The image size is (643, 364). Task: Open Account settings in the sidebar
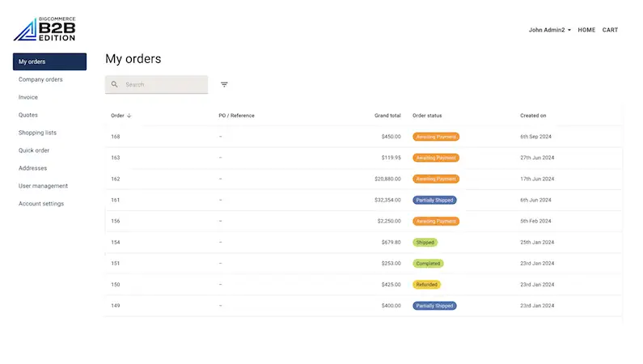[41, 204]
